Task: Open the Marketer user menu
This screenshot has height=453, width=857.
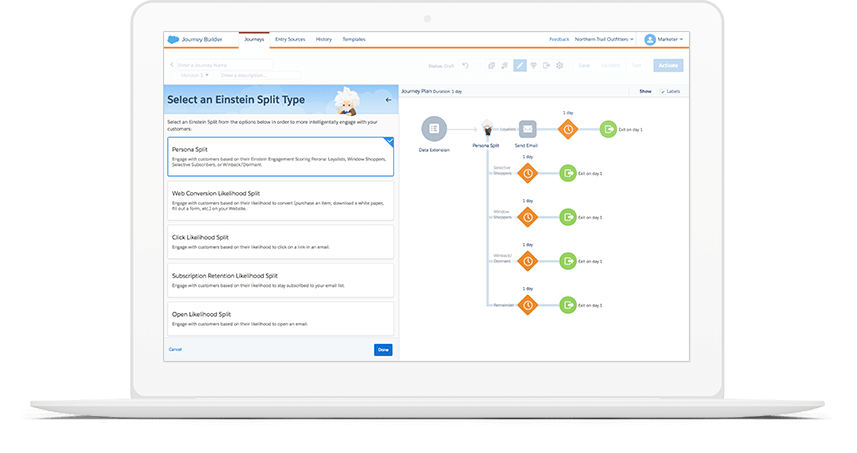Action: click(664, 40)
